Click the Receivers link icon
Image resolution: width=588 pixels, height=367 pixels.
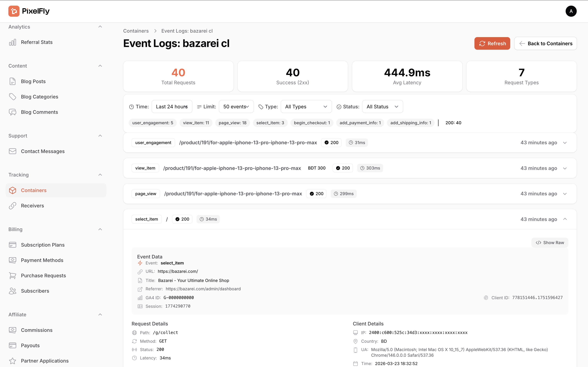(12, 206)
